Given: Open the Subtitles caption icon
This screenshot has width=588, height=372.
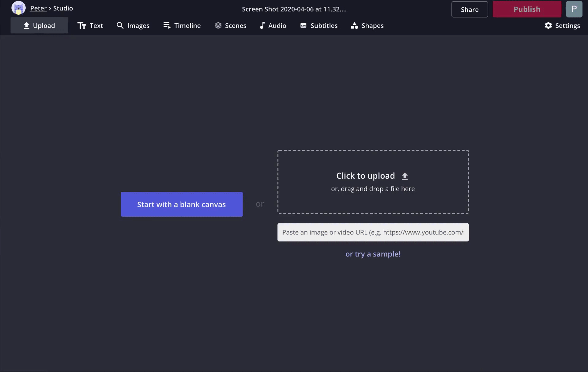Looking at the screenshot, I should coord(303,25).
